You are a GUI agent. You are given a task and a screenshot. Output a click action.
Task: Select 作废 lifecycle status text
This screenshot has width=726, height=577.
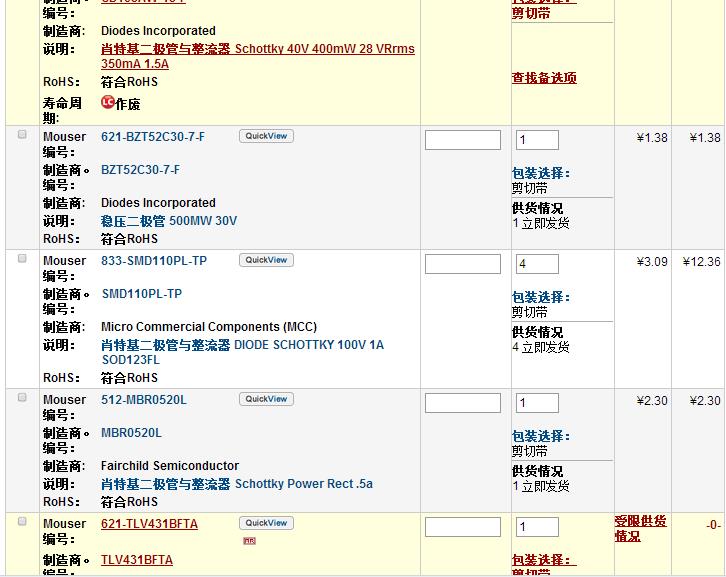(128, 104)
